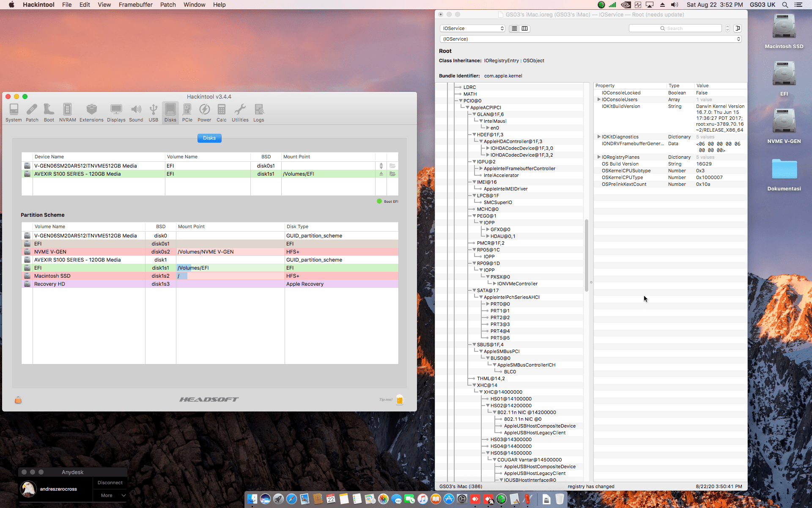Expand IOKitDiagnostics property row
This screenshot has height=508, width=812.
598,137
